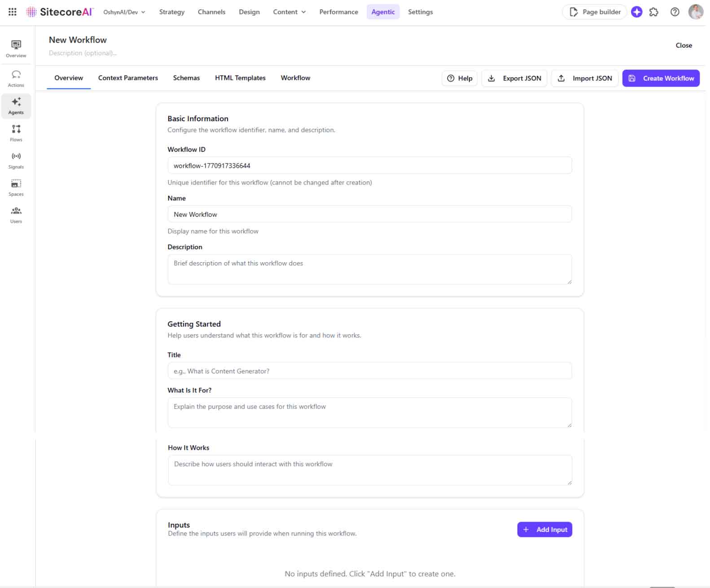Viewport: 710px width, 588px height.
Task: Open the Channels menu
Action: (x=211, y=12)
